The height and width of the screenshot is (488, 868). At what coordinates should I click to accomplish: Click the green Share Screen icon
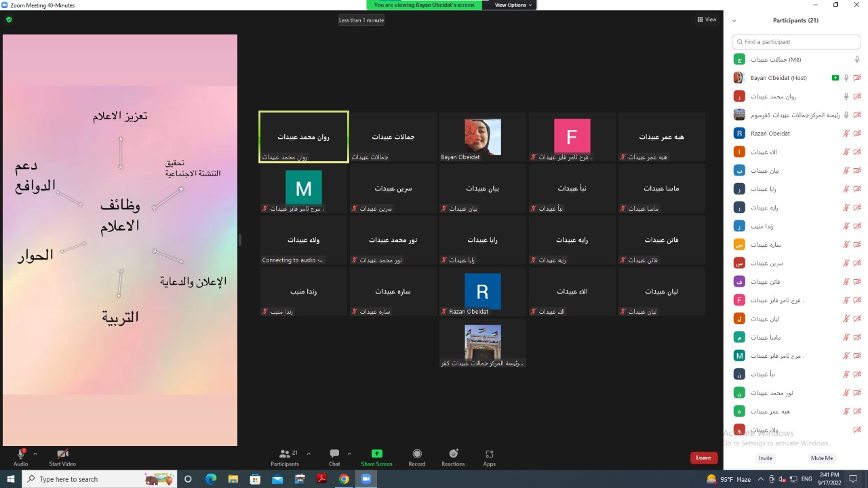(376, 454)
